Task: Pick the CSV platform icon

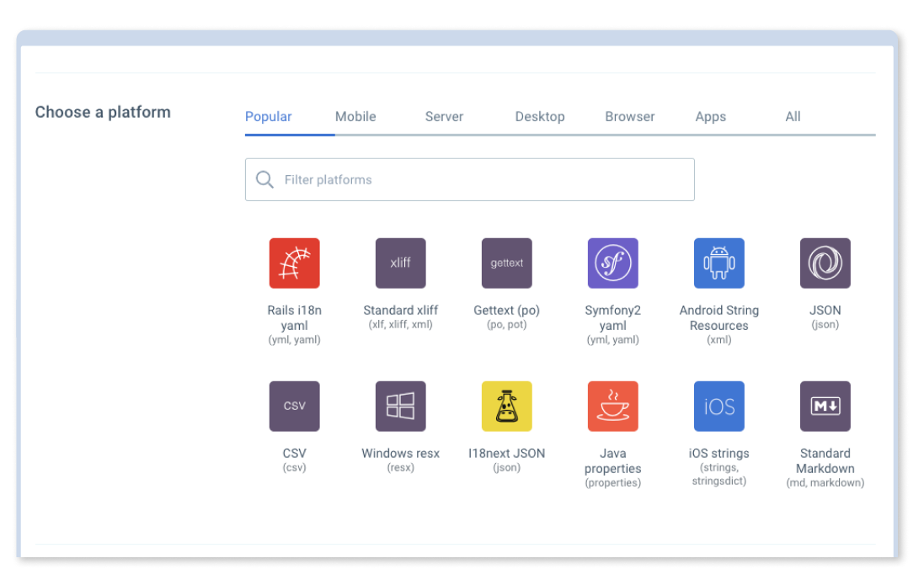Action: [294, 407]
